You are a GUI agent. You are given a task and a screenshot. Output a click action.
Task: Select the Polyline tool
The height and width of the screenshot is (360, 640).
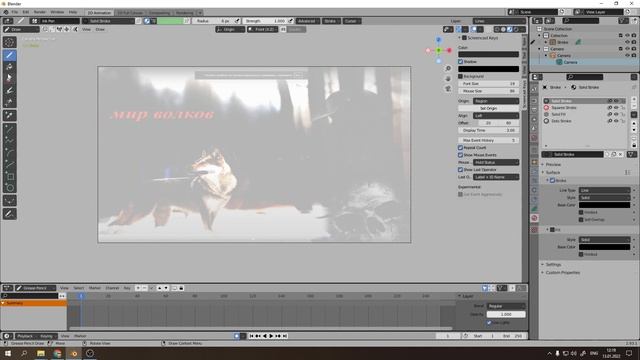9,141
